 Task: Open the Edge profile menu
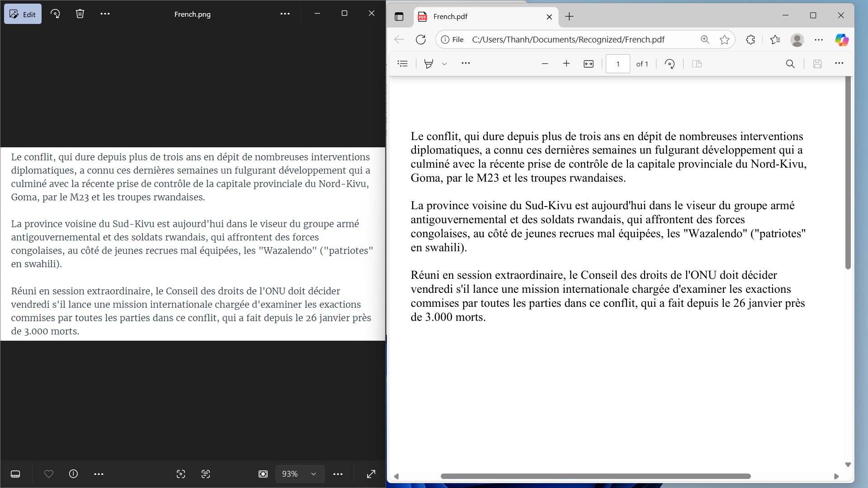coord(797,40)
